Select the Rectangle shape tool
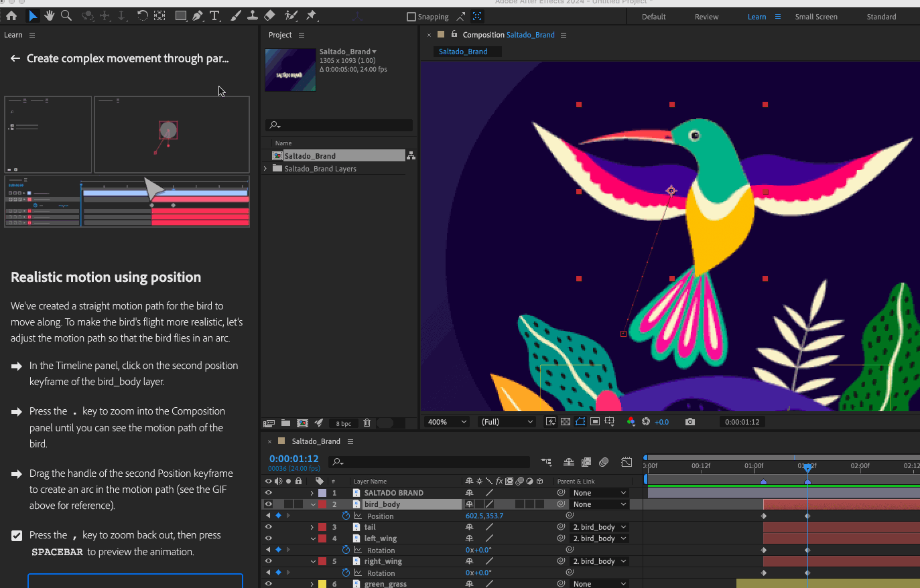The image size is (920, 588). (181, 15)
